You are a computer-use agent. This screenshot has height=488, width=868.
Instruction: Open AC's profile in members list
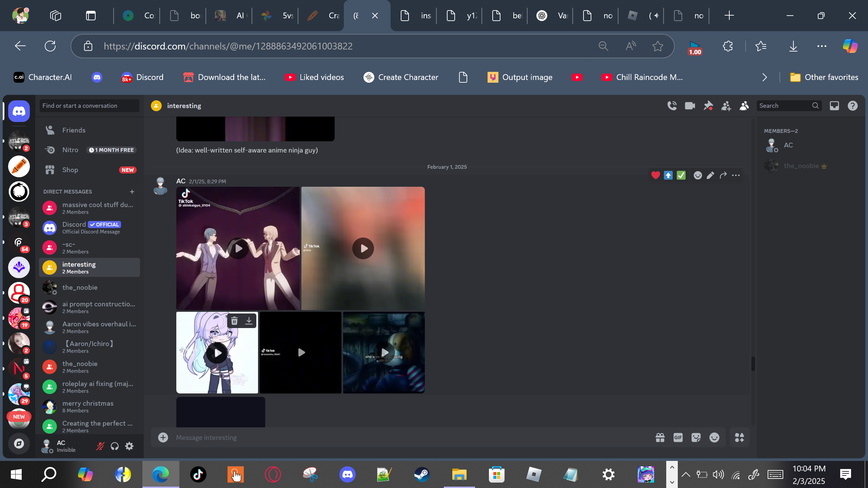coord(810,145)
